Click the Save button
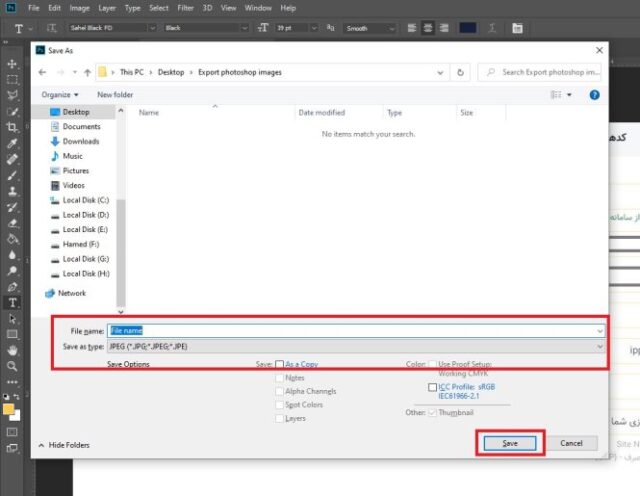The height and width of the screenshot is (496, 640). [510, 443]
